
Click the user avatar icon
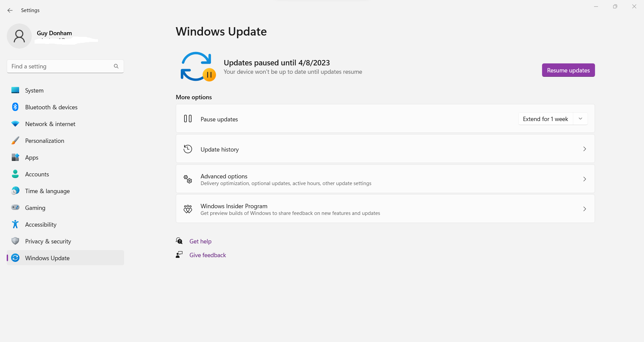coord(19,36)
